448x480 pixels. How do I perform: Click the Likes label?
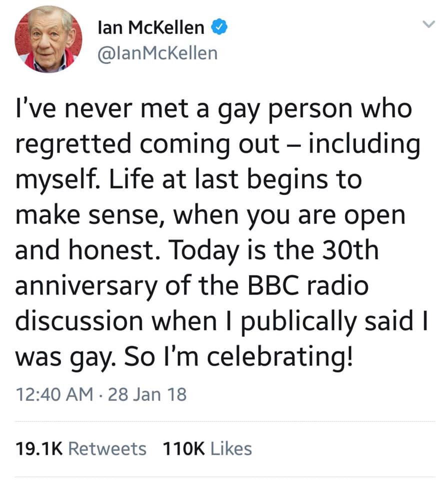[230, 448]
